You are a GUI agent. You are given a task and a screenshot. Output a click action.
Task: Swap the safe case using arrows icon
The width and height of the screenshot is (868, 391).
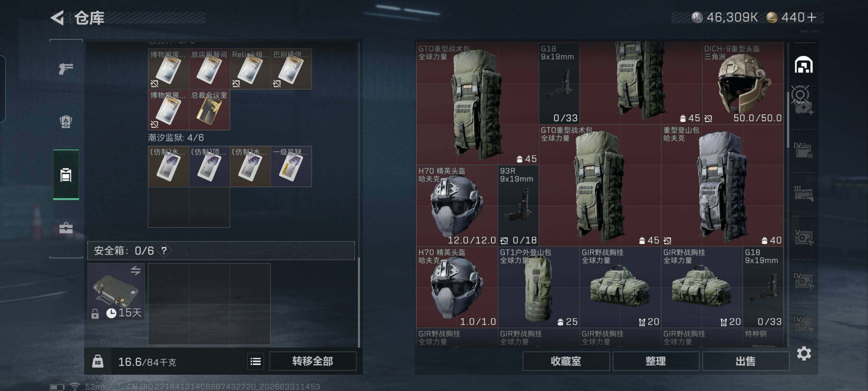(x=136, y=270)
